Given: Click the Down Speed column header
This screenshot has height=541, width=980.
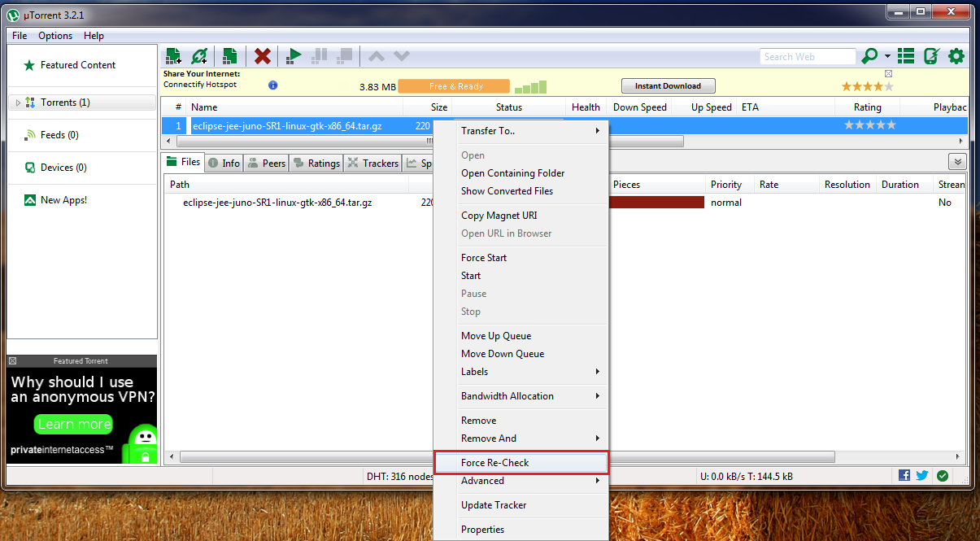Looking at the screenshot, I should 640,107.
